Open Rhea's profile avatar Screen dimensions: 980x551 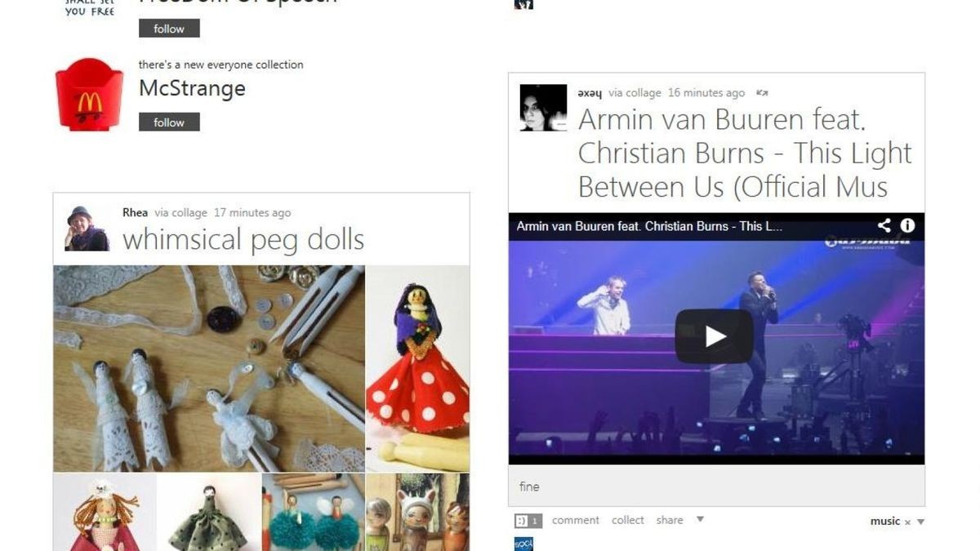pos(87,228)
